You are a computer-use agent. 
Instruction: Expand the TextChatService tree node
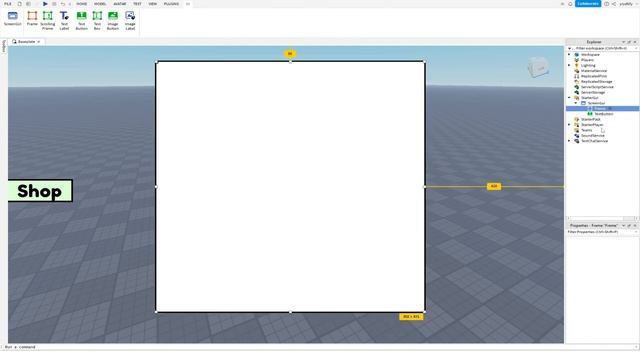pyautogui.click(x=569, y=141)
